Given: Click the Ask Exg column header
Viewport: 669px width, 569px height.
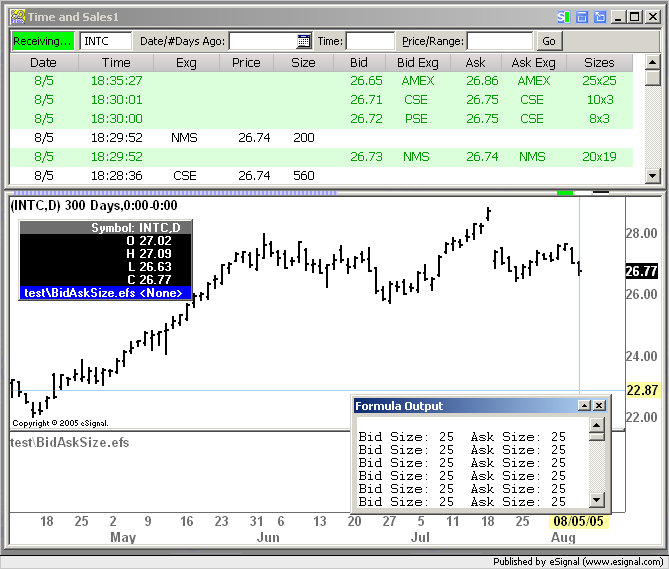Looking at the screenshot, I should click(x=533, y=63).
